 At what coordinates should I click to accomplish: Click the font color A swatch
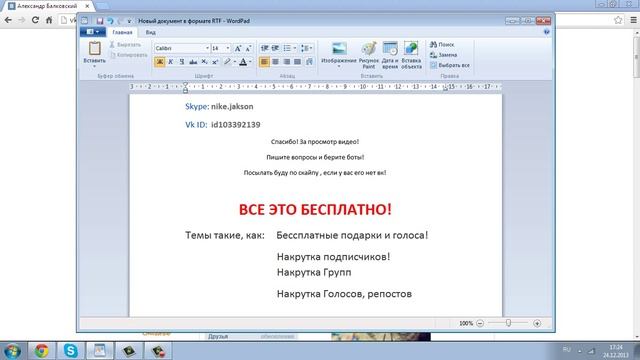(243, 62)
